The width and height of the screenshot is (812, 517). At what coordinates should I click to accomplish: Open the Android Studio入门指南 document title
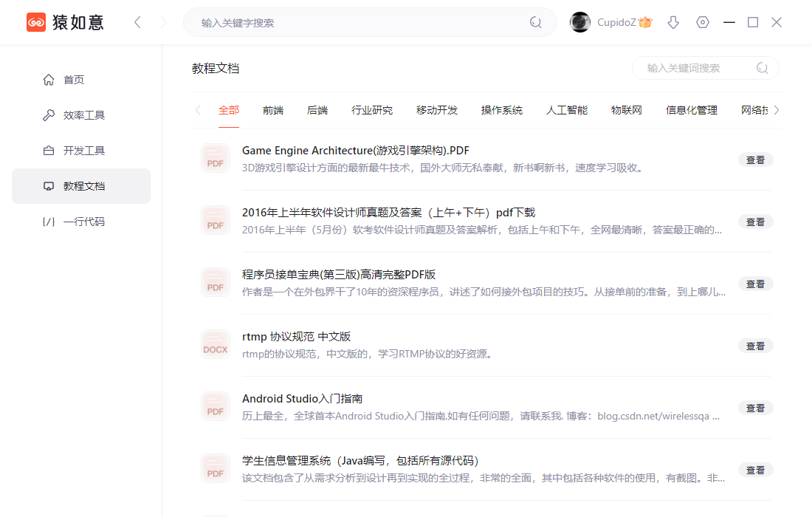click(303, 398)
